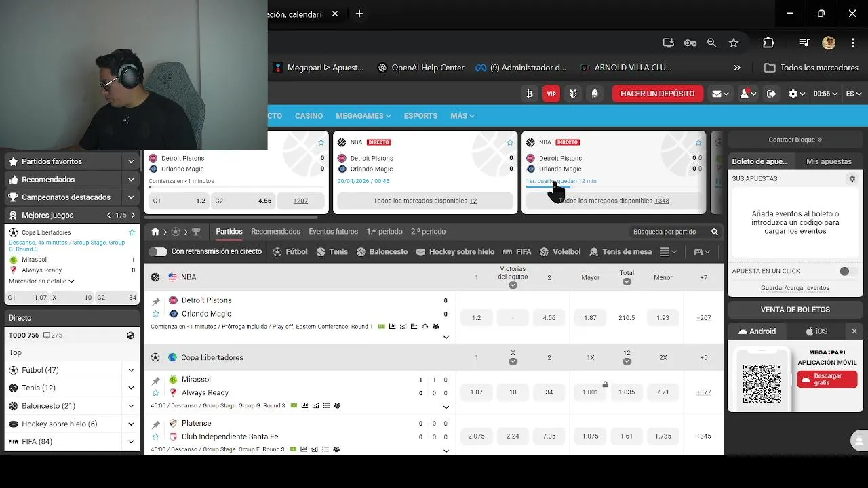Click the log out arrow icon
This screenshot has height=488, width=868.
tap(771, 94)
